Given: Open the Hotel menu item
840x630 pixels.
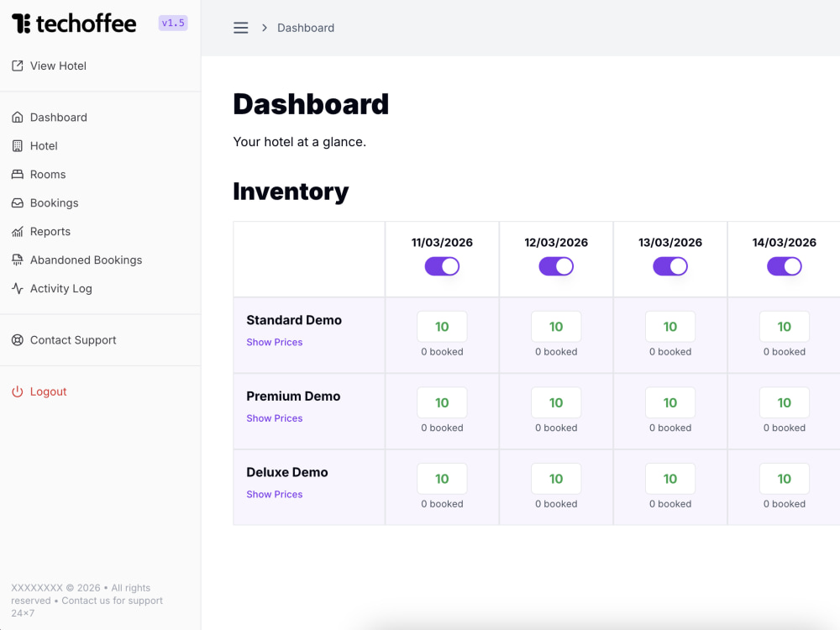Looking at the screenshot, I should coord(44,145).
